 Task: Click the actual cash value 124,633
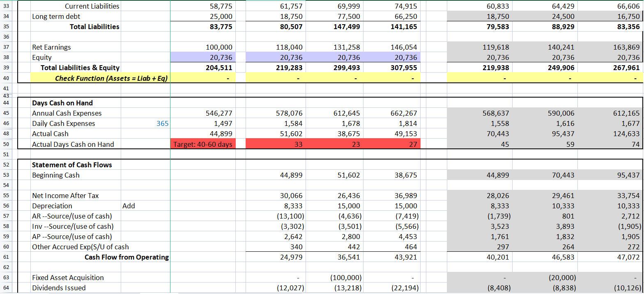click(626, 134)
